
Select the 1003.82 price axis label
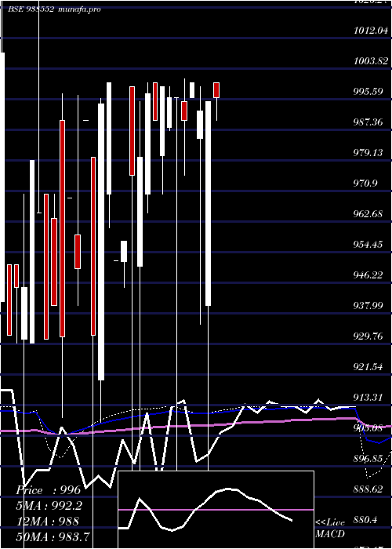371,61
